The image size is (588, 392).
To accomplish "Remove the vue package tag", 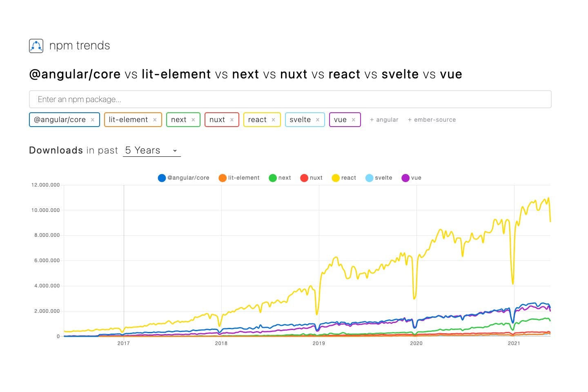I will click(354, 120).
